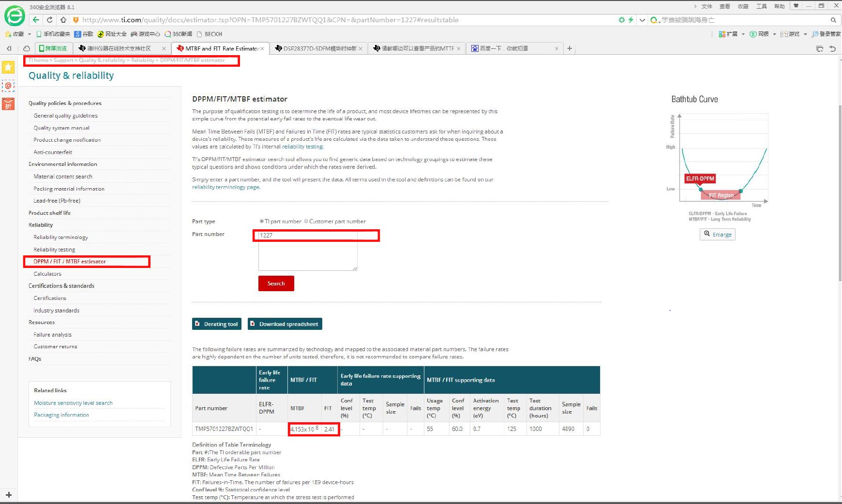Viewport: 842px width, 504px height.
Task: Expand the 收藏 favorites dropdown arrow
Action: (30, 34)
